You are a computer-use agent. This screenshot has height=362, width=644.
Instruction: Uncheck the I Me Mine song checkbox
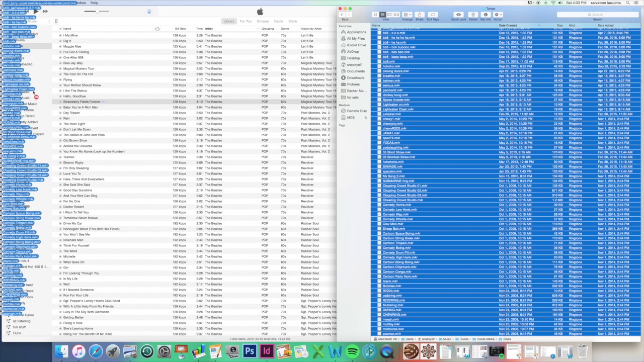(60, 35)
